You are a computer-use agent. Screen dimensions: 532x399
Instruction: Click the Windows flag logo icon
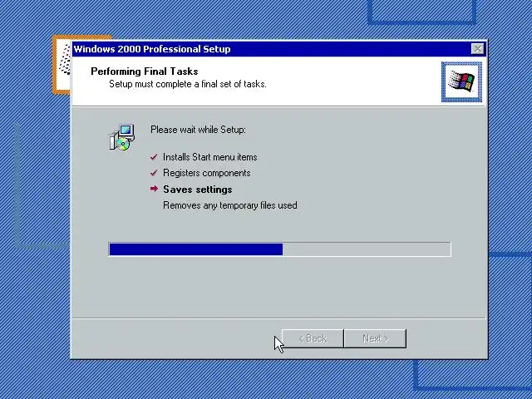461,81
